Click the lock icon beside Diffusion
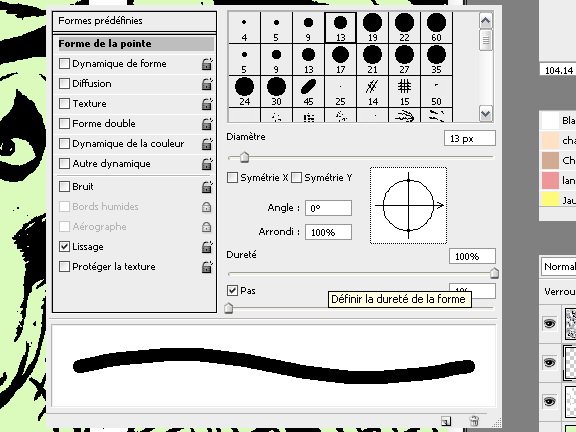 (x=207, y=84)
